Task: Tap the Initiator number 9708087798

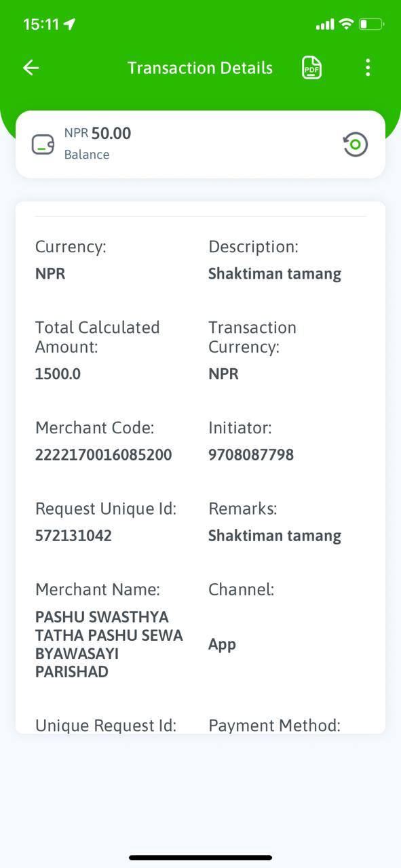Action: 251,455
